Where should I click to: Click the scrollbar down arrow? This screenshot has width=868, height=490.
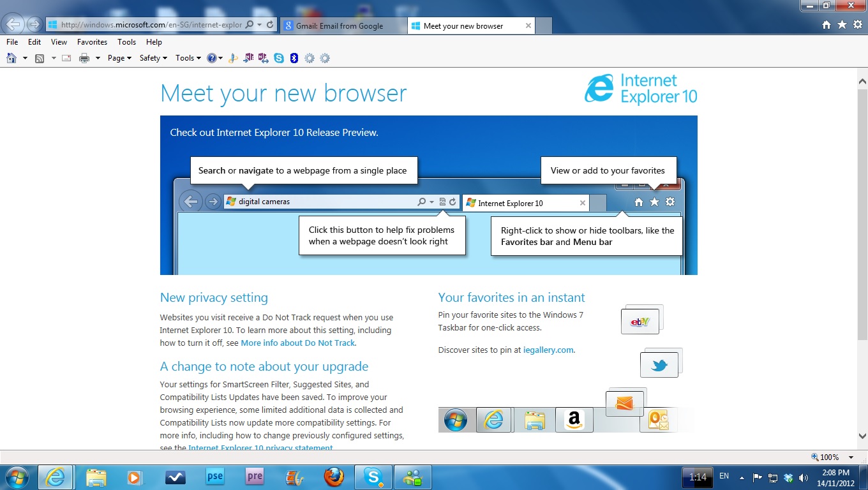(x=862, y=436)
